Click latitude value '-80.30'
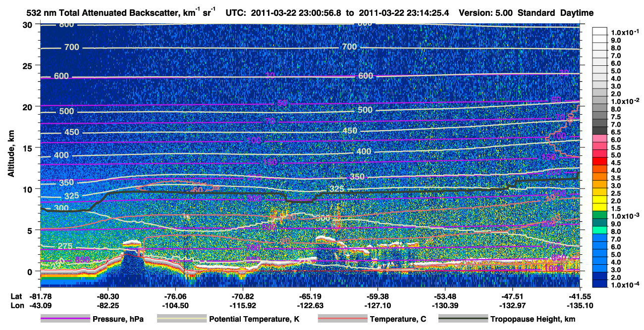 [x=107, y=297]
